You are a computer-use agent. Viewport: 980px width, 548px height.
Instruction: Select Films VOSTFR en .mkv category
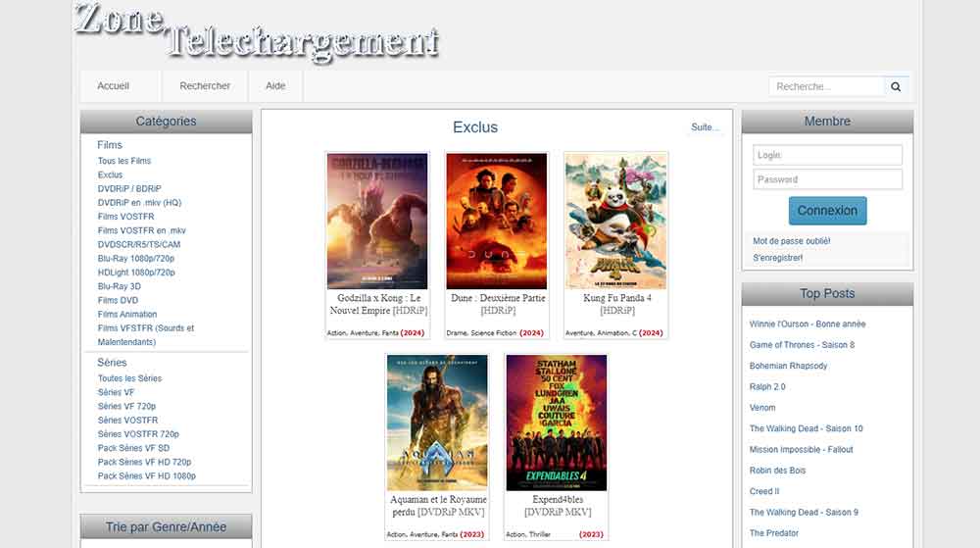[x=142, y=230]
